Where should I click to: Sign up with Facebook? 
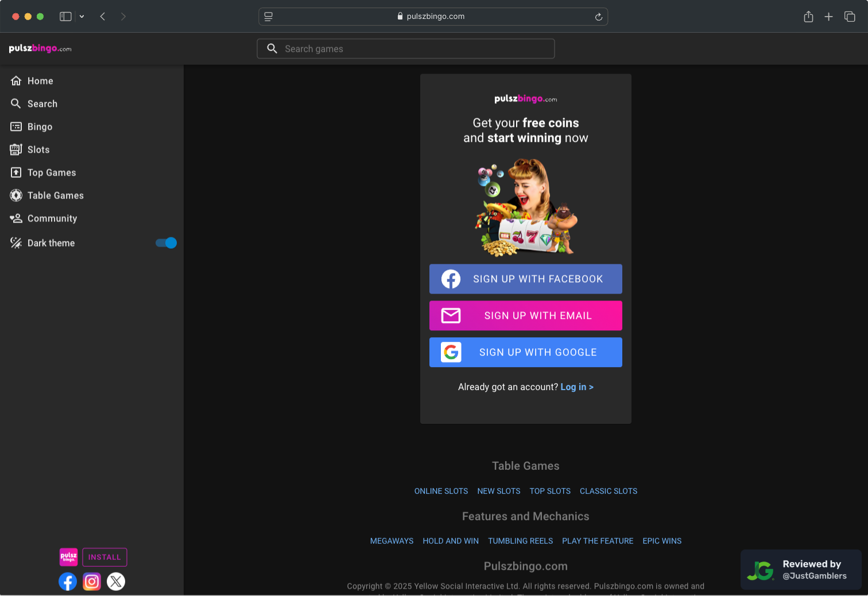[x=526, y=279]
